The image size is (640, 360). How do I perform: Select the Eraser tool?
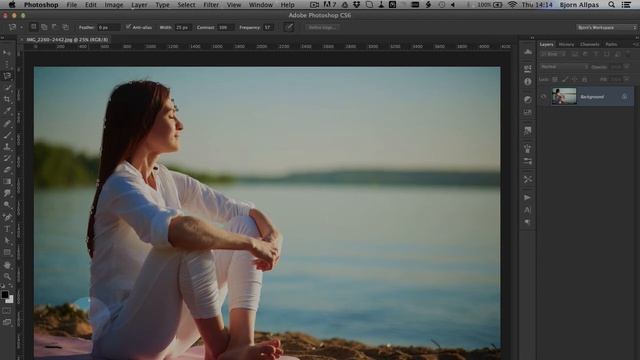(7, 170)
